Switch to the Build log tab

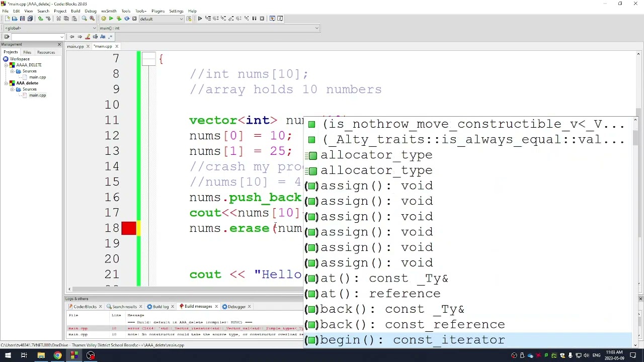coord(160,307)
